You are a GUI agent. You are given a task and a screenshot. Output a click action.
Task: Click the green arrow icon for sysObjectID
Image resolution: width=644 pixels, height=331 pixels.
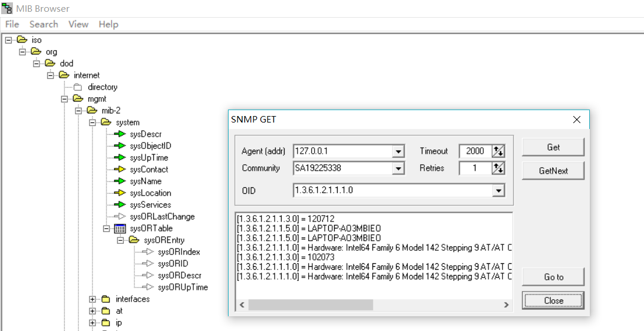[120, 146]
